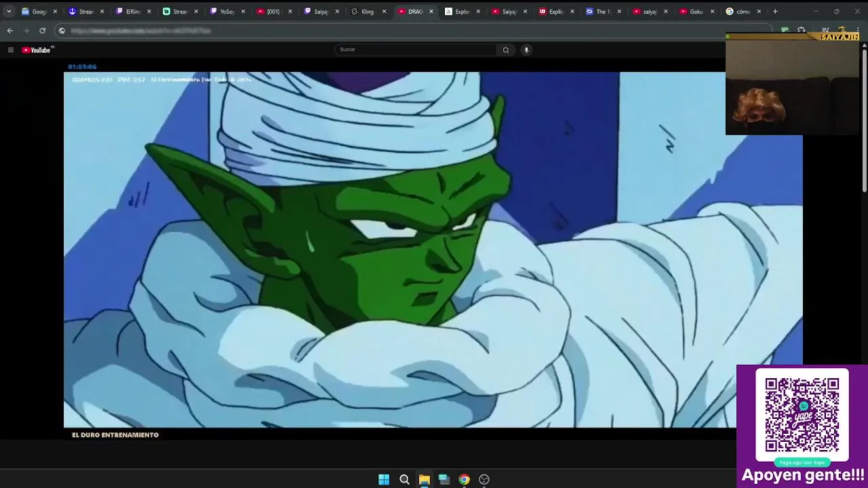Screen dimensions: 868x488
Task: Close the The 1 tab
Action: (x=618, y=12)
